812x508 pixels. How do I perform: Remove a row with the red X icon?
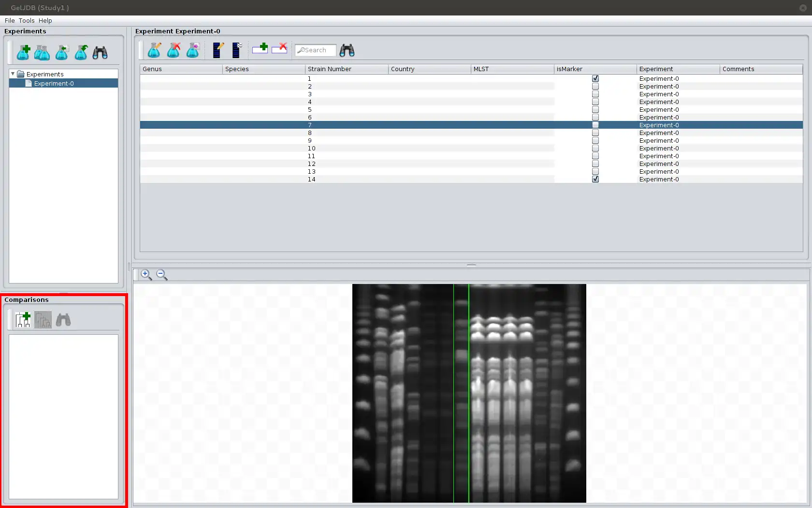pyautogui.click(x=279, y=48)
